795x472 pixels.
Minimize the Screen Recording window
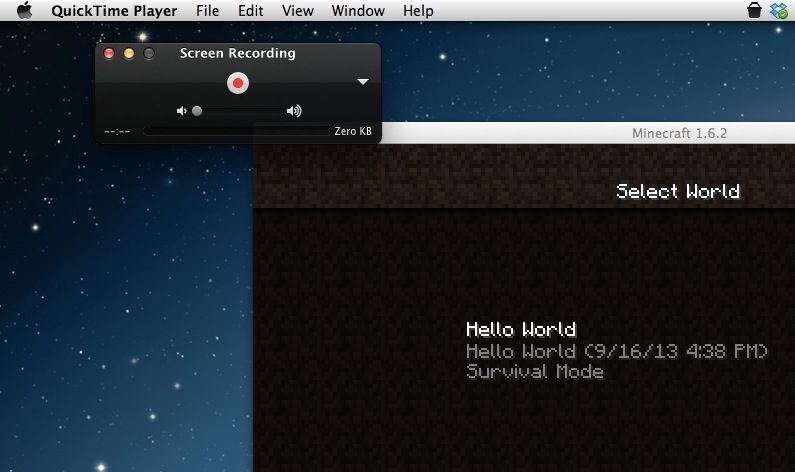tap(129, 53)
